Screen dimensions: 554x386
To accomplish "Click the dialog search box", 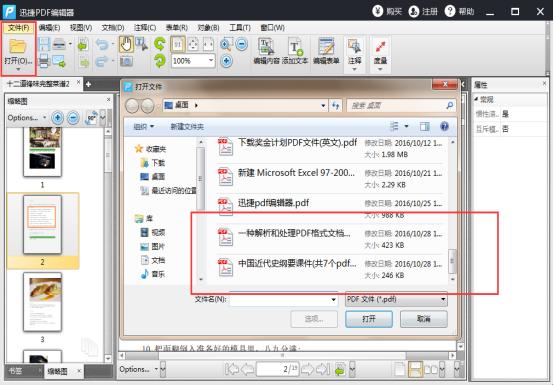I will click(x=401, y=105).
